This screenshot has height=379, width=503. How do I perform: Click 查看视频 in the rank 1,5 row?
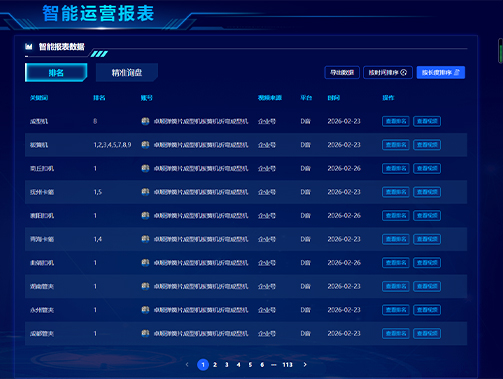[x=427, y=192]
